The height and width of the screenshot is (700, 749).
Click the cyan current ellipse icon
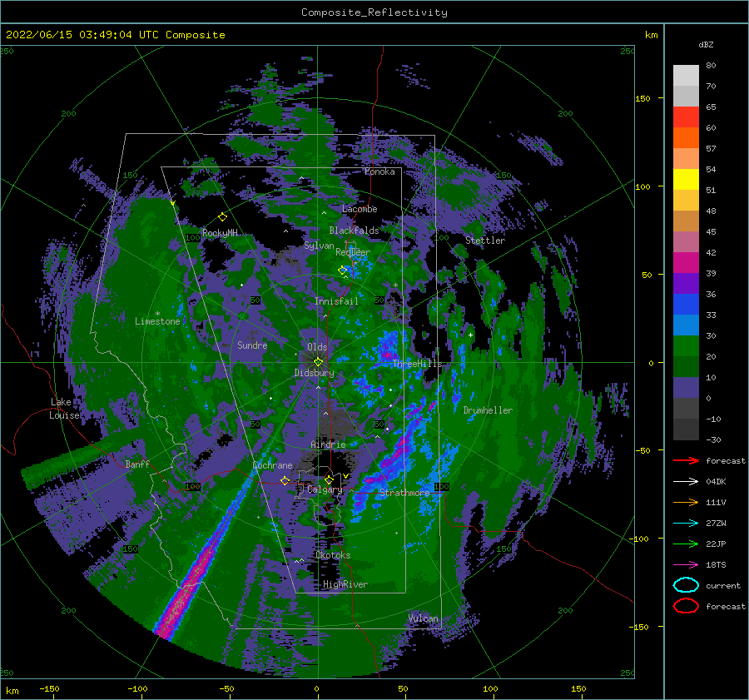pos(686,585)
